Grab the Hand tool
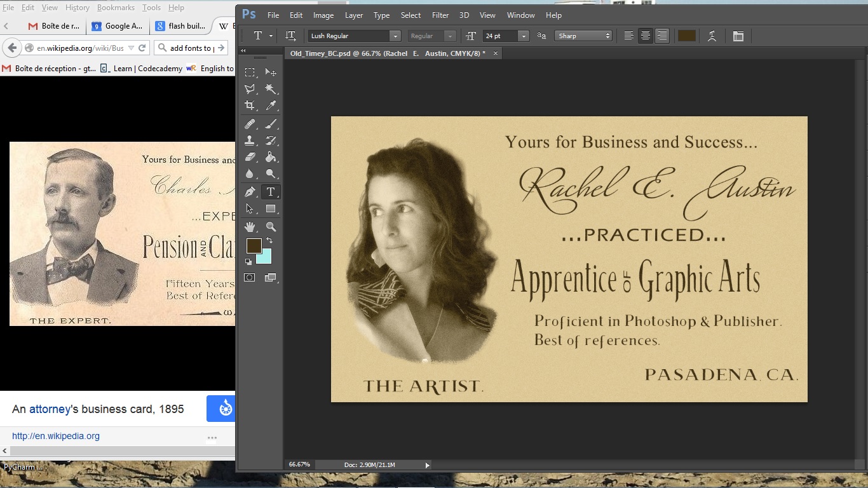The height and width of the screenshot is (488, 868). point(250,226)
